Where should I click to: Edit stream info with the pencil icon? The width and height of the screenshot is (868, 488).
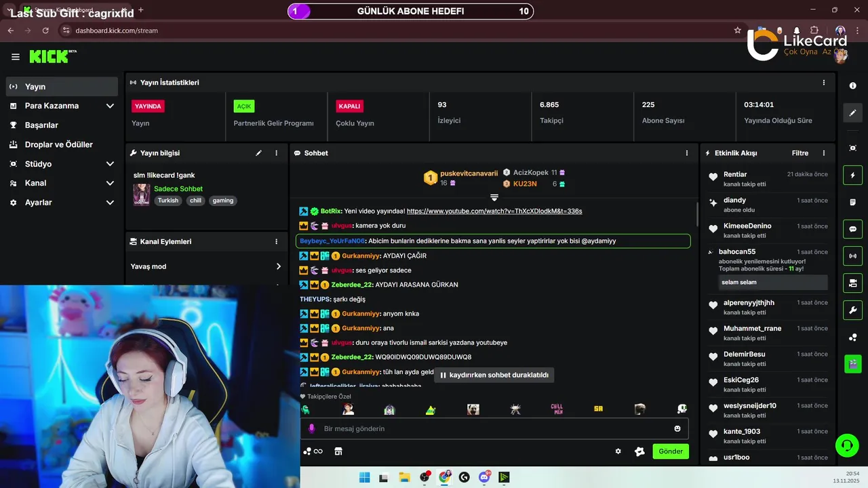258,153
